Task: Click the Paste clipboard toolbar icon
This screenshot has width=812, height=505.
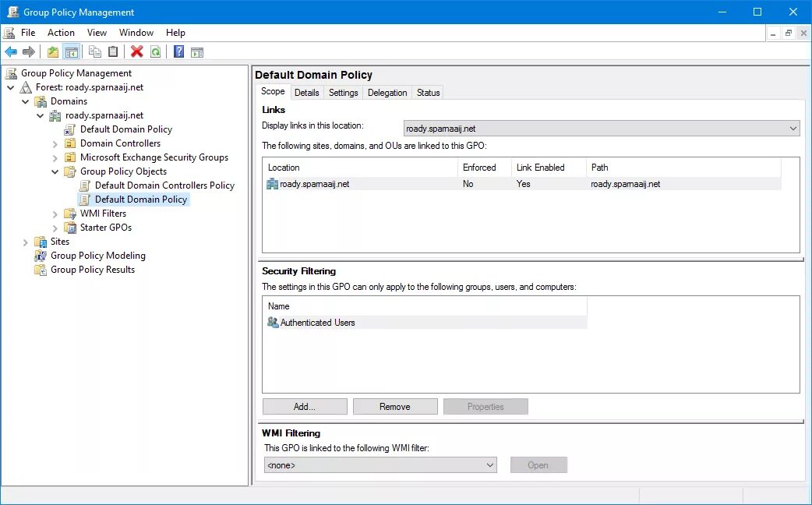Action: pos(113,51)
